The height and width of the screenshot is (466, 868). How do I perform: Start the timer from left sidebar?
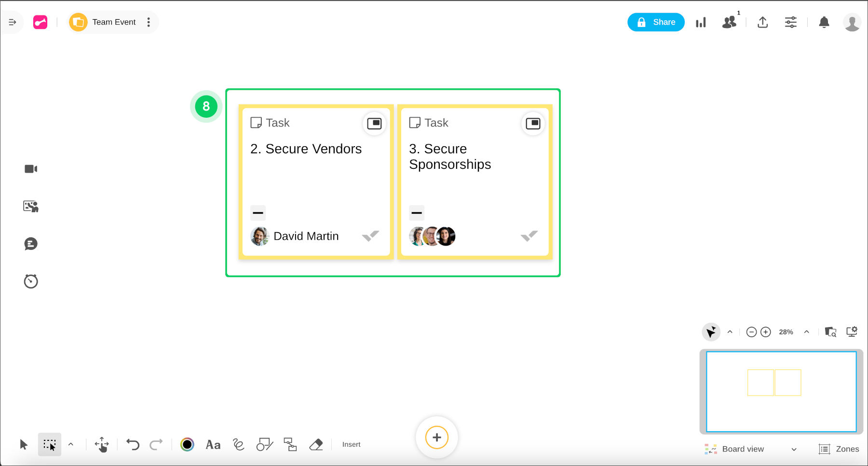[31, 281]
